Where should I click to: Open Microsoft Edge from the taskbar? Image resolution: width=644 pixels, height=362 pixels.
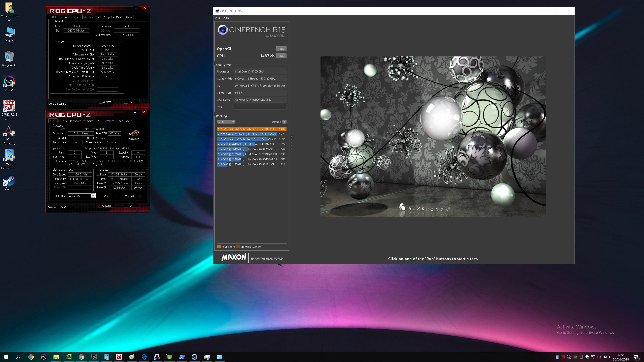coord(144,357)
